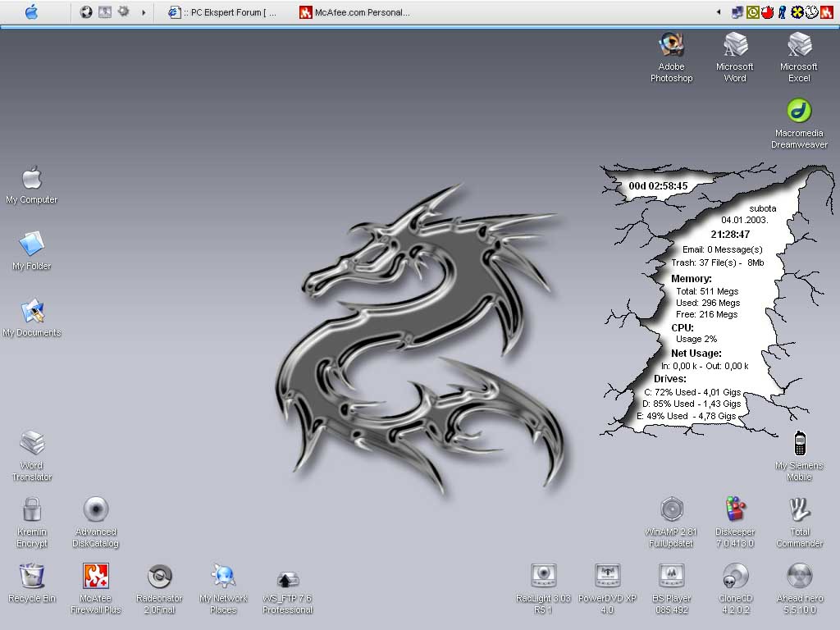Open Ahead Nero desktop icon

click(799, 576)
